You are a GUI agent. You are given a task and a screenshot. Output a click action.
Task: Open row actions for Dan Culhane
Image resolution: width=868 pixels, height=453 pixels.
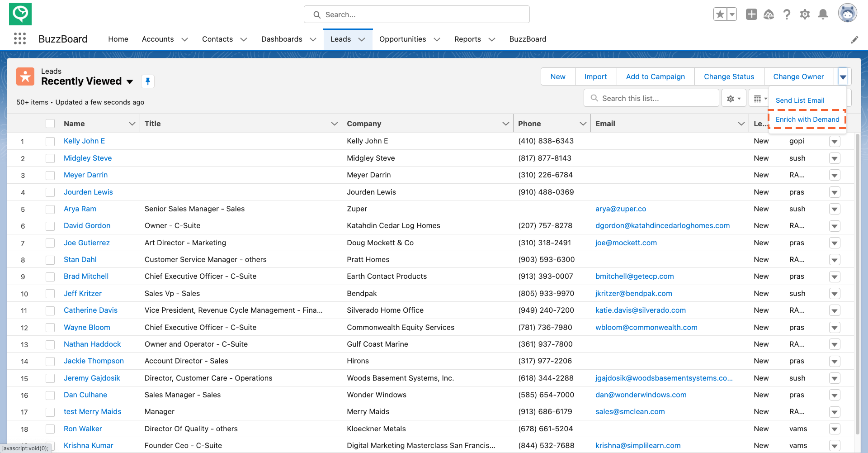[835, 395]
